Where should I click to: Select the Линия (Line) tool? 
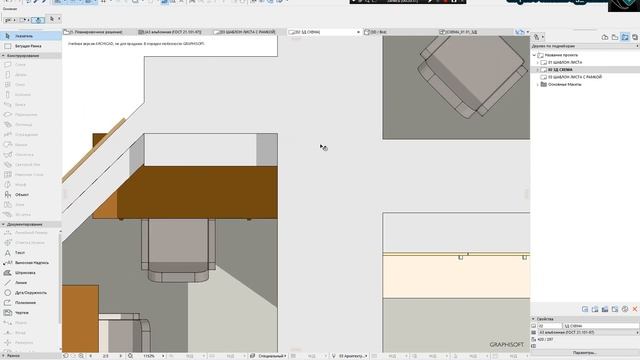click(x=31, y=282)
